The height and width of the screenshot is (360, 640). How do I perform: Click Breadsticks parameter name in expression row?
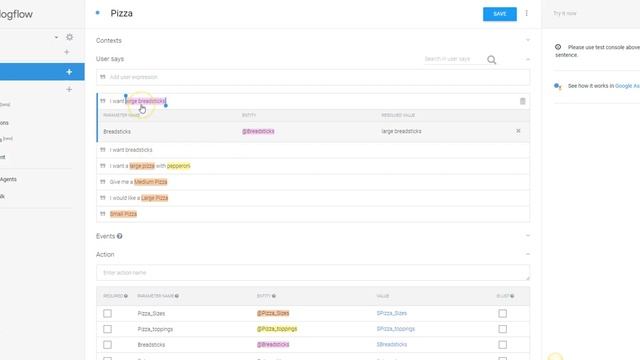[x=117, y=131]
